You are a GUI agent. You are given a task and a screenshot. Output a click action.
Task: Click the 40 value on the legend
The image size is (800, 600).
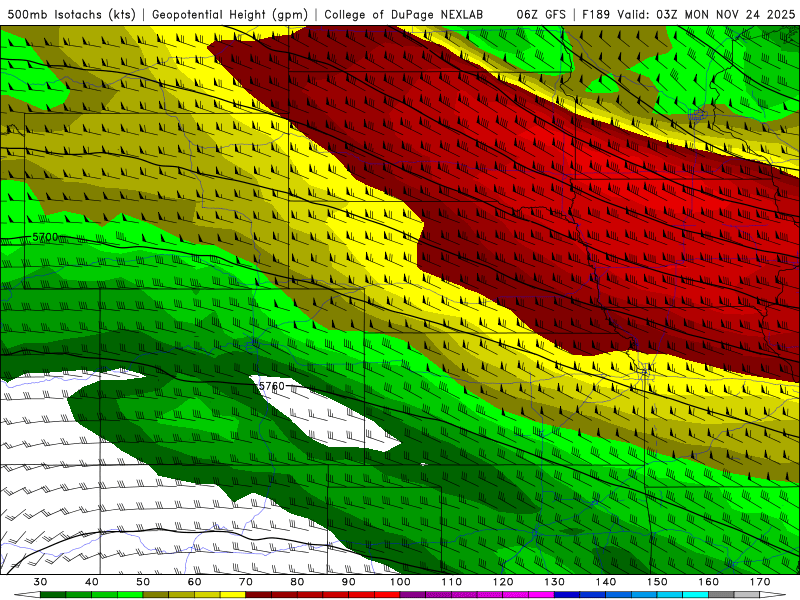tap(91, 582)
